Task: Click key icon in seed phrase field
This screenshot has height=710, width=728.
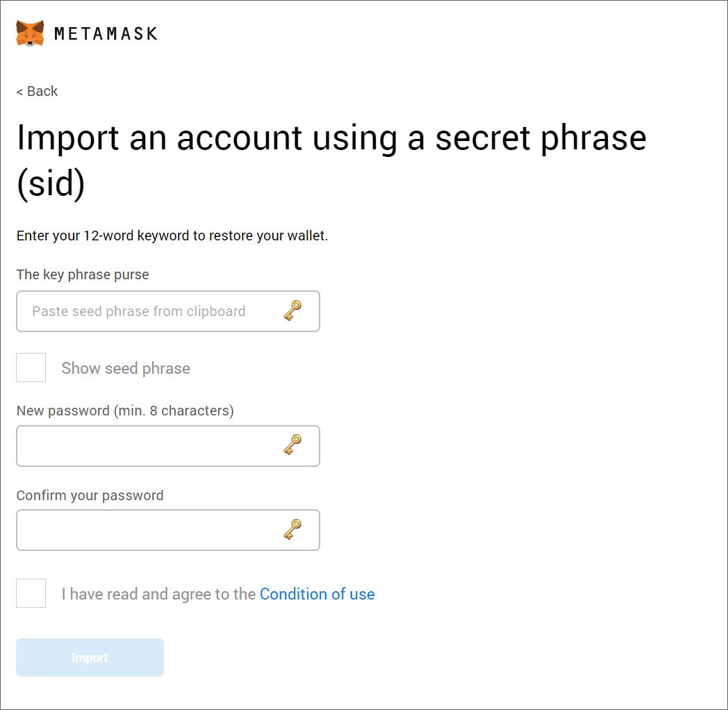Action: pyautogui.click(x=292, y=311)
